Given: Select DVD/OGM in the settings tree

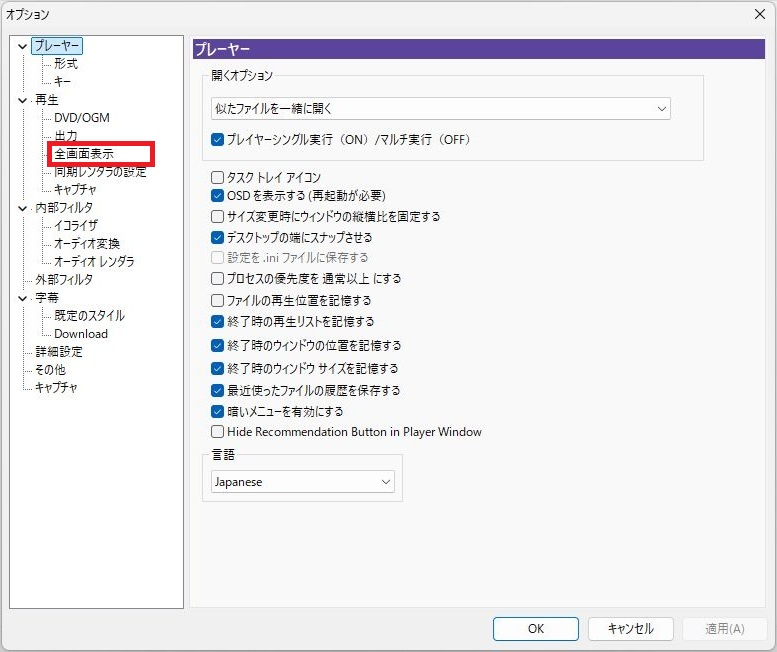Looking at the screenshot, I should coord(82,118).
